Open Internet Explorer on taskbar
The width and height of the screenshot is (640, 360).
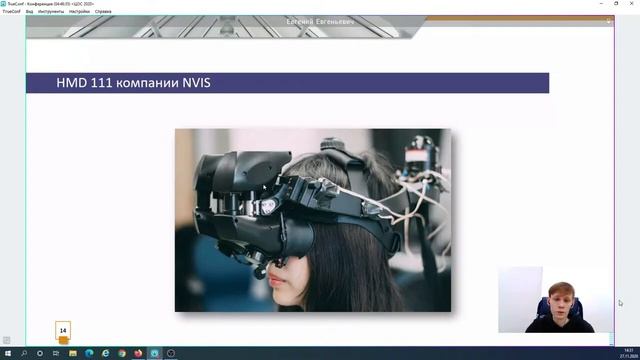105,353
